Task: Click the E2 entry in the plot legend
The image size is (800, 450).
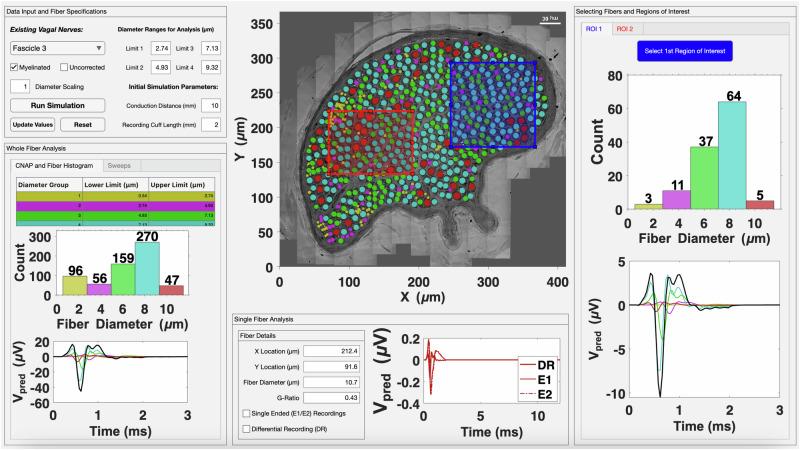Action: [x=538, y=395]
